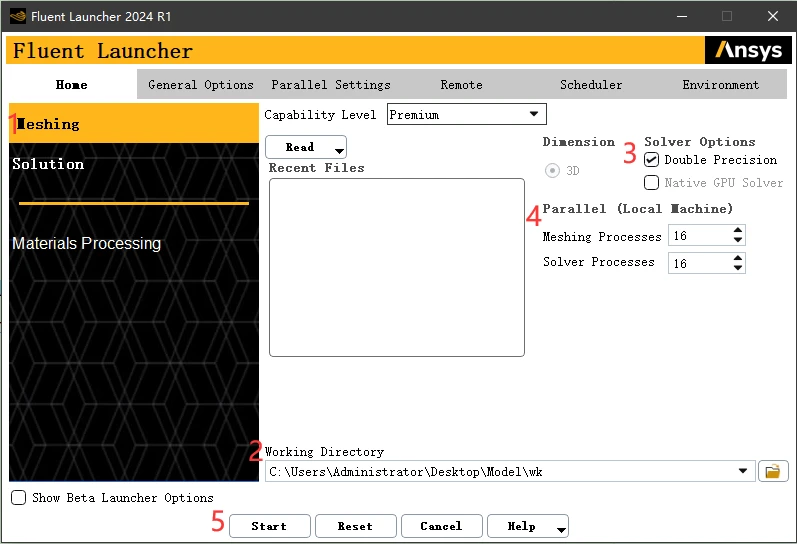The height and width of the screenshot is (544, 797).
Task: Click the Ansys logo in the banner
Action: point(748,50)
